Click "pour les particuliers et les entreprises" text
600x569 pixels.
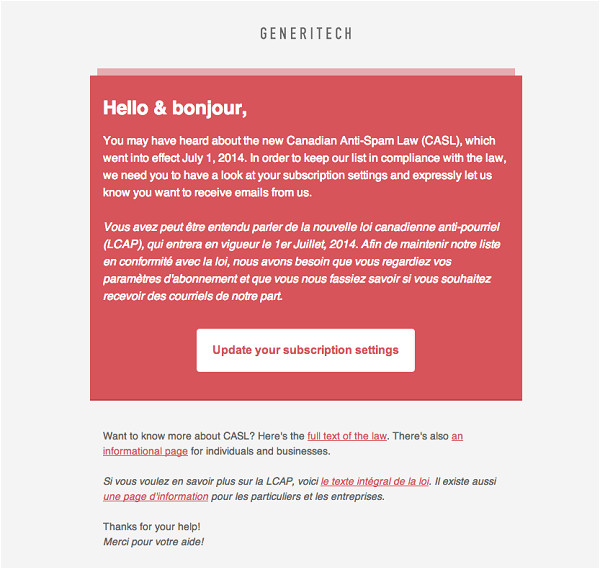click(298, 496)
